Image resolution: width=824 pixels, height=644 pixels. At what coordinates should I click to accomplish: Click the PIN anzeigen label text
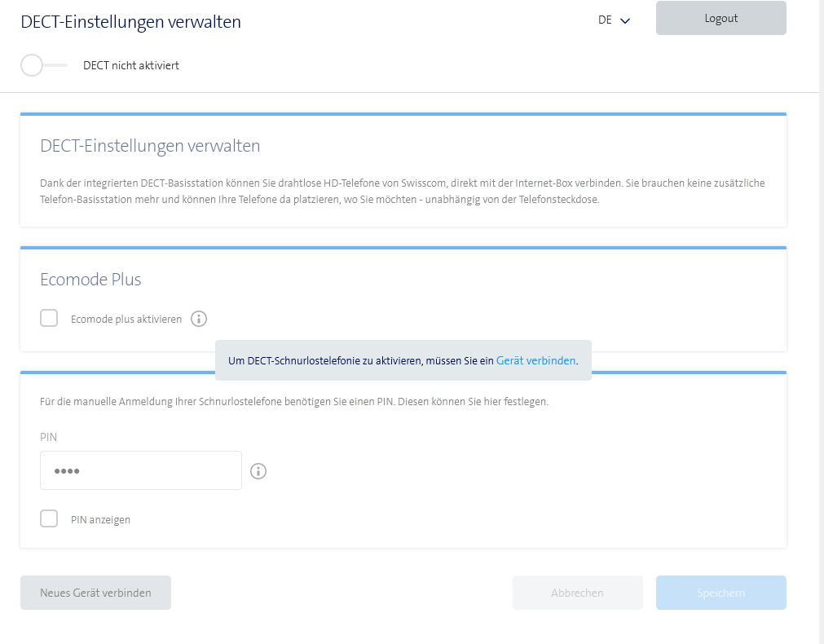coord(100,519)
